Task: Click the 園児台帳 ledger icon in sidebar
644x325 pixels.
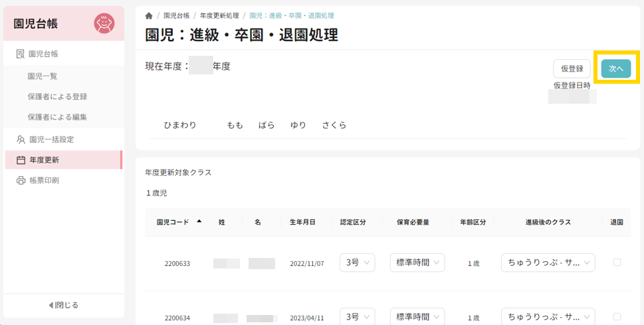Action: pos(21,54)
